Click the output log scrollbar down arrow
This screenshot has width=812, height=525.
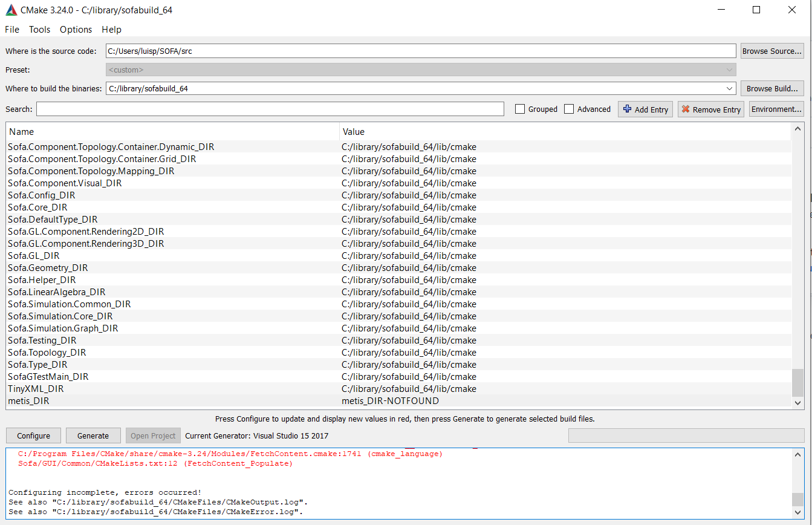(x=798, y=512)
